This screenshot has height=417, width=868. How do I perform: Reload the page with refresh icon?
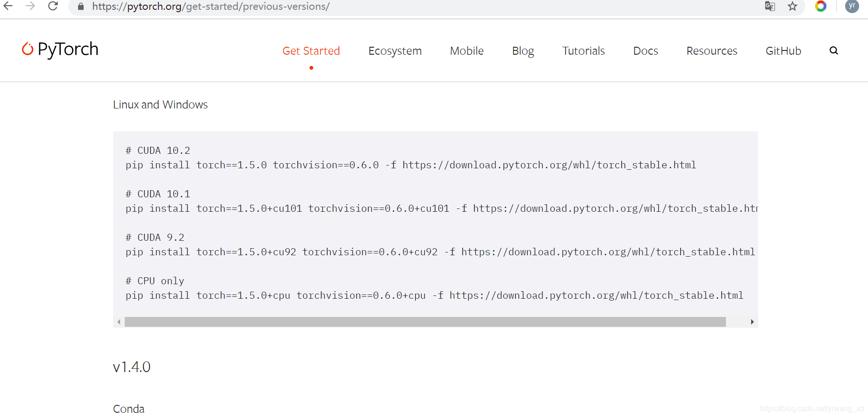click(53, 6)
